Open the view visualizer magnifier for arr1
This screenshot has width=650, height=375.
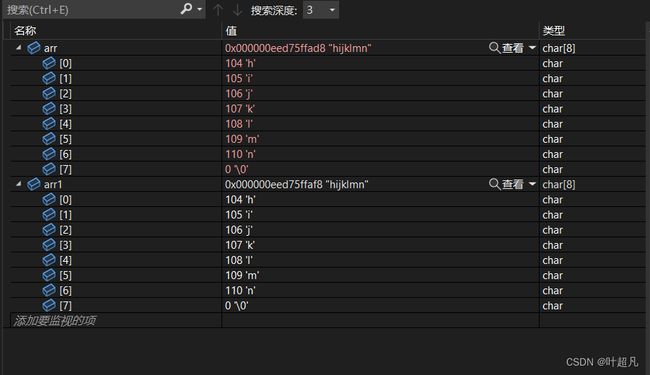click(x=495, y=184)
